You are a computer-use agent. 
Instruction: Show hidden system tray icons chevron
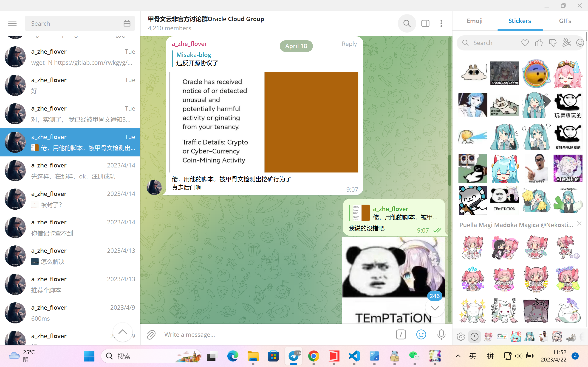458,356
